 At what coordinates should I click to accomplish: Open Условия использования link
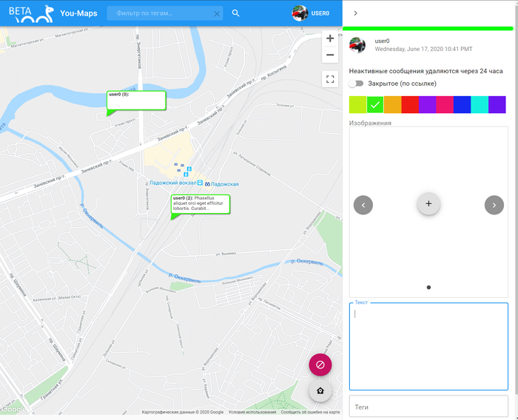[x=252, y=412]
